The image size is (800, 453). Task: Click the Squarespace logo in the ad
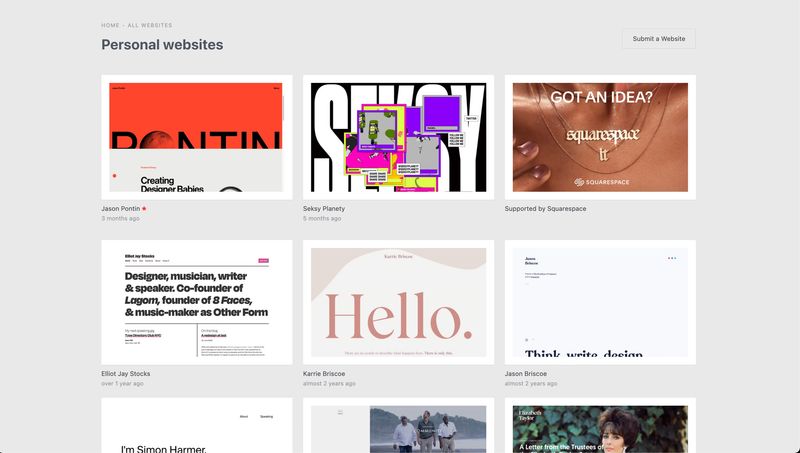[600, 181]
